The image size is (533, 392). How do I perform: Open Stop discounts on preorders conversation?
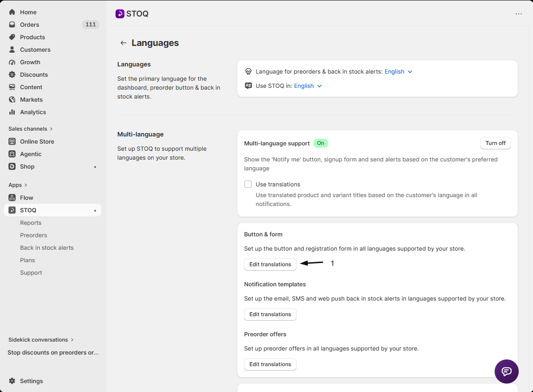click(53, 353)
